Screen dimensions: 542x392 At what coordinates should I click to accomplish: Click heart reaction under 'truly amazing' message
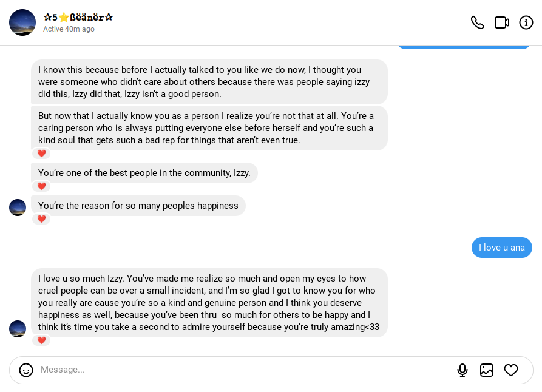[41, 340]
